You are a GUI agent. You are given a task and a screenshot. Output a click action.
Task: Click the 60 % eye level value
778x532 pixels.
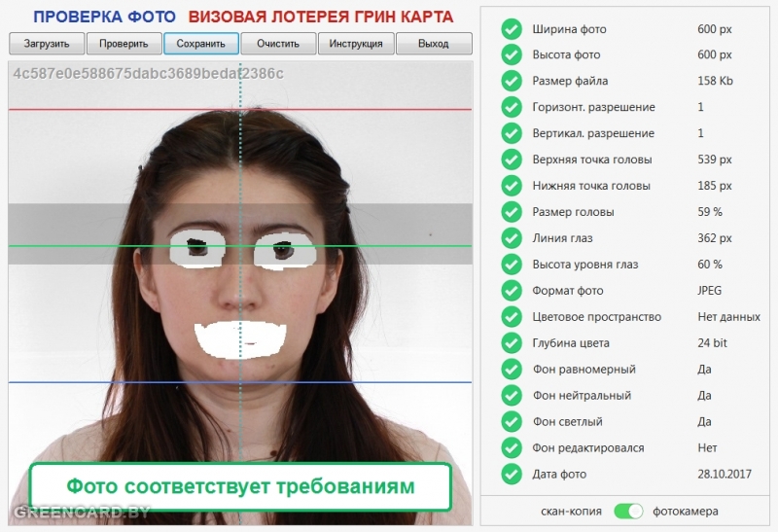[710, 265]
